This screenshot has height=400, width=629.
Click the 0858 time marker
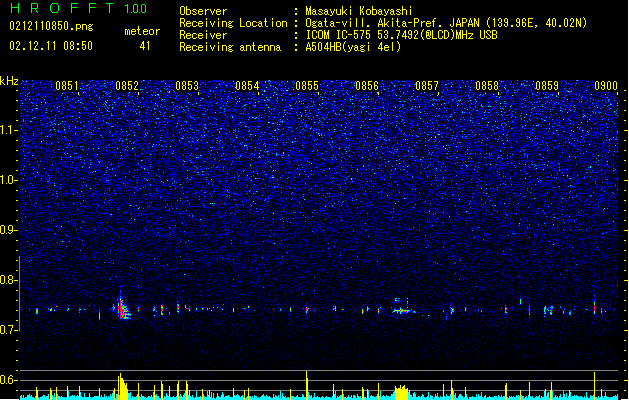pyautogui.click(x=487, y=86)
